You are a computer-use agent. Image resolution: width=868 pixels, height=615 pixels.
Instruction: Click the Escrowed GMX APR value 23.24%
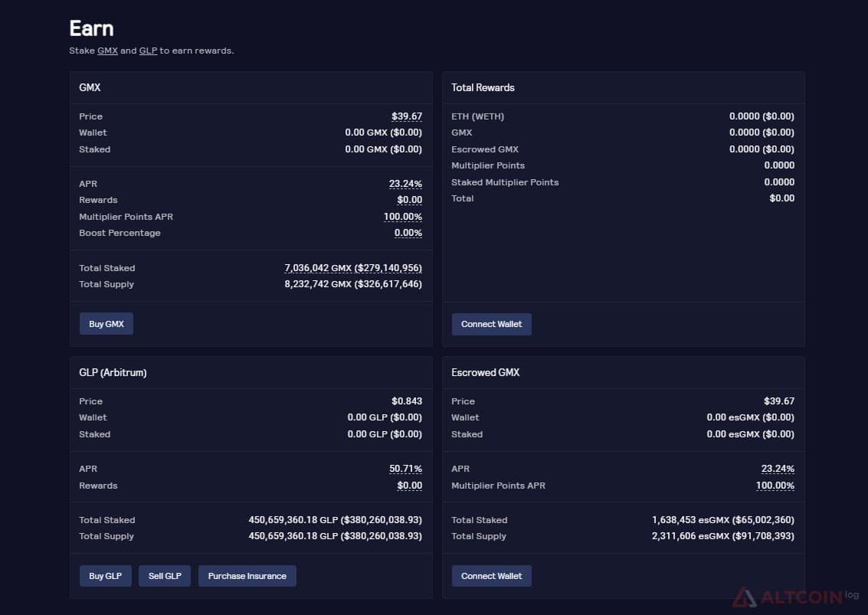pos(778,469)
